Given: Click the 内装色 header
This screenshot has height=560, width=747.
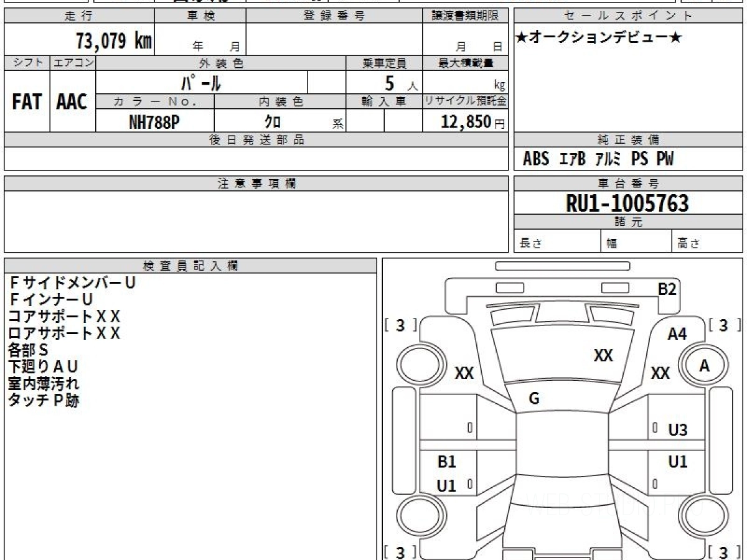Looking at the screenshot, I should (280, 101).
